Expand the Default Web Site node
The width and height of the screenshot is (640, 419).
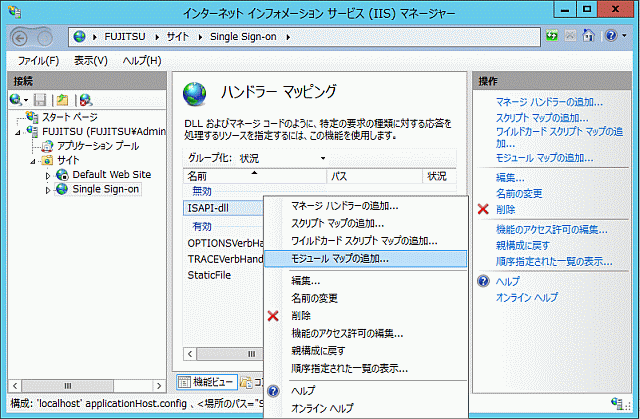(x=47, y=176)
